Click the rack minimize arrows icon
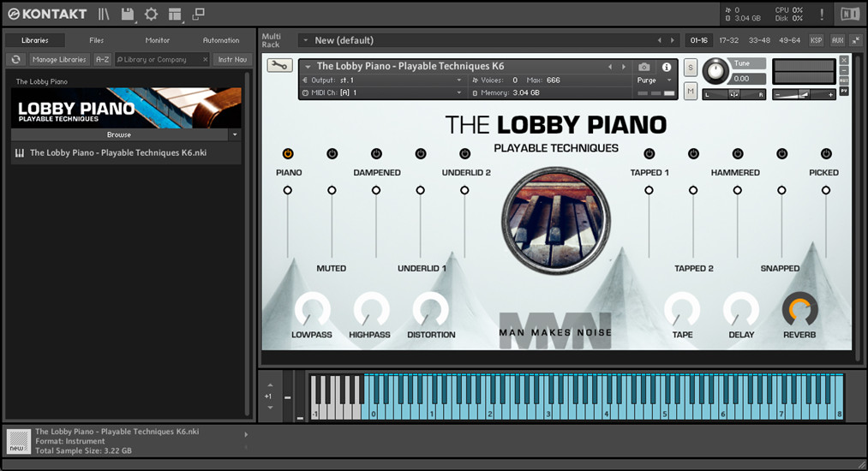The width and height of the screenshot is (868, 471). point(856,40)
